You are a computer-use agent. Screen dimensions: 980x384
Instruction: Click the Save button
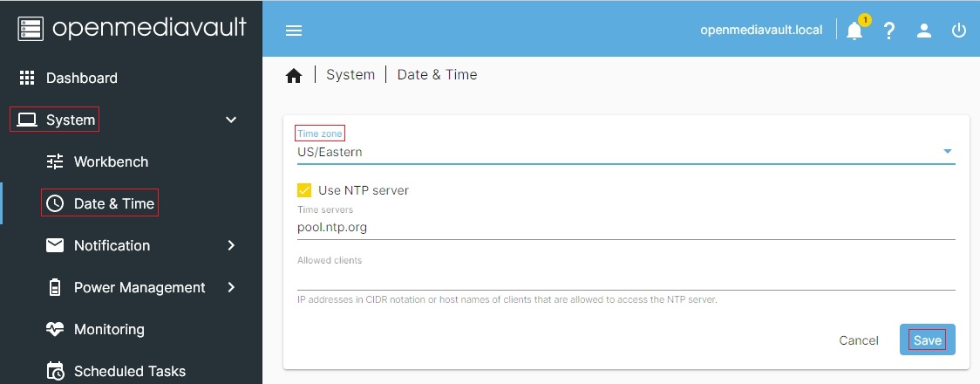point(927,340)
